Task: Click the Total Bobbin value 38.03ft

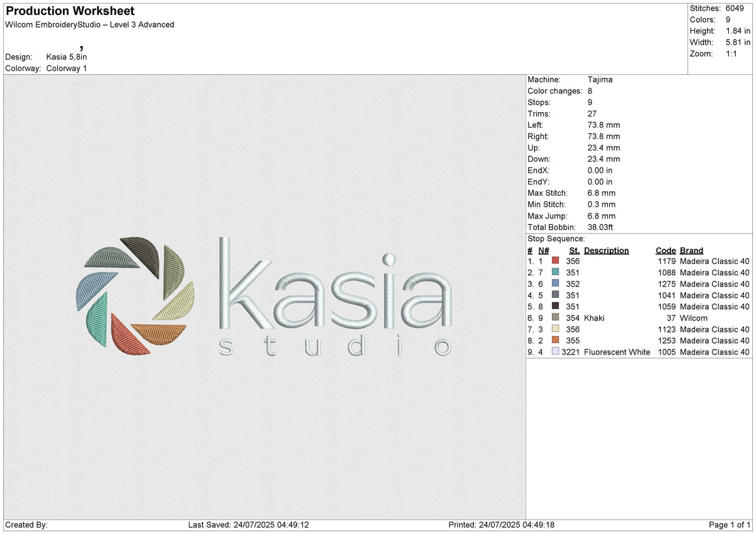Action: 600,227
